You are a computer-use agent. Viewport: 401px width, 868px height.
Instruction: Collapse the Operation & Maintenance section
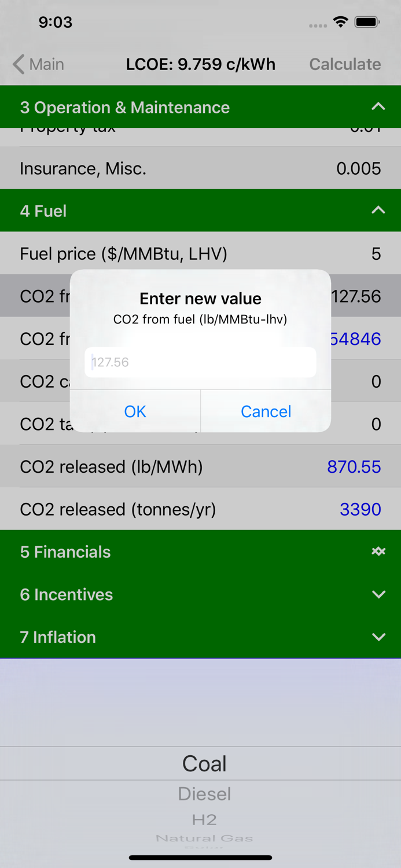click(378, 107)
